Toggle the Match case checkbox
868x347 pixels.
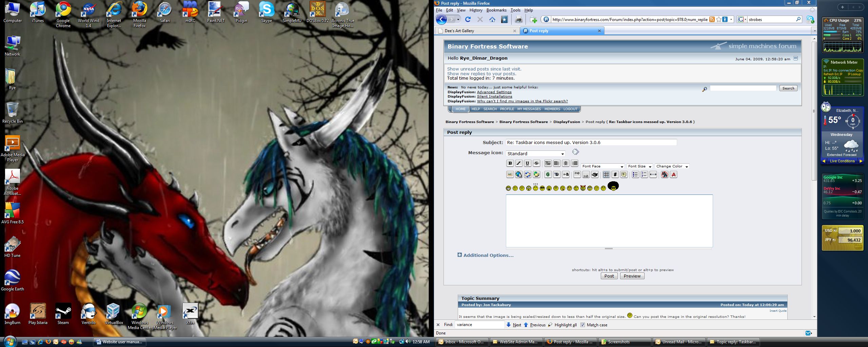583,325
